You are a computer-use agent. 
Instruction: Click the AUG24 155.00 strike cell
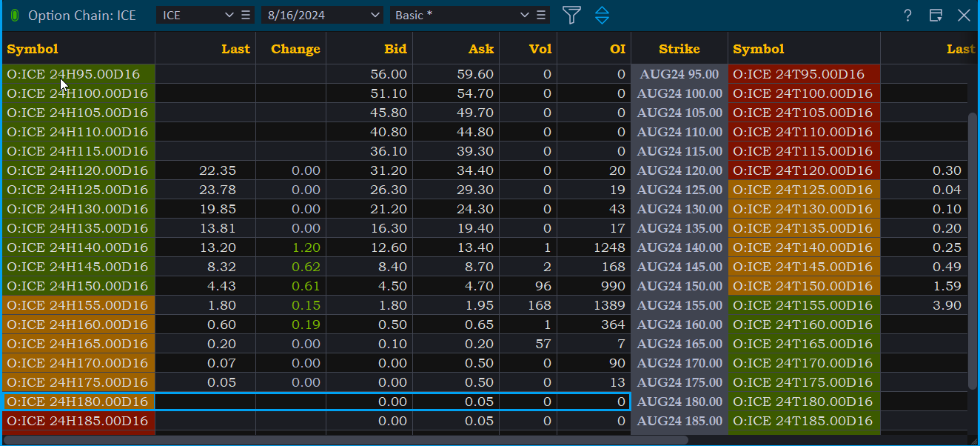[x=679, y=305]
